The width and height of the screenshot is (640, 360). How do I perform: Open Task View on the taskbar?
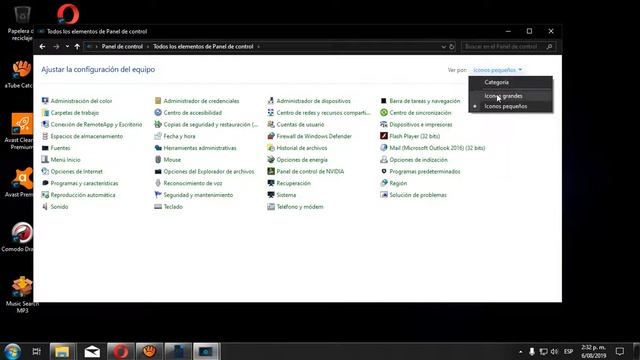36,351
